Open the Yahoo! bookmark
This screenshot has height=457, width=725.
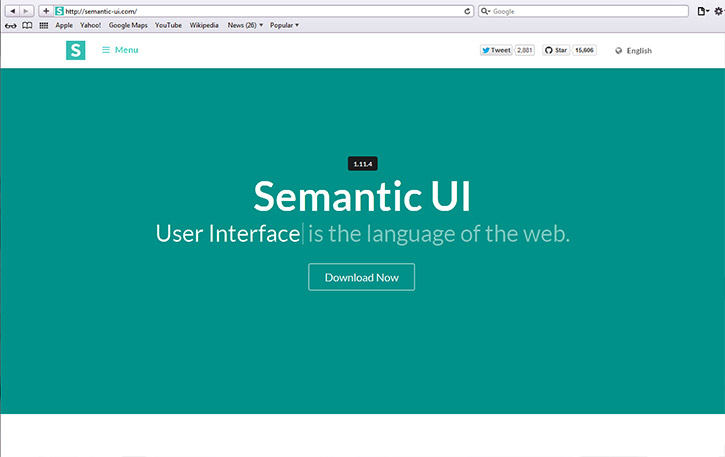90,25
